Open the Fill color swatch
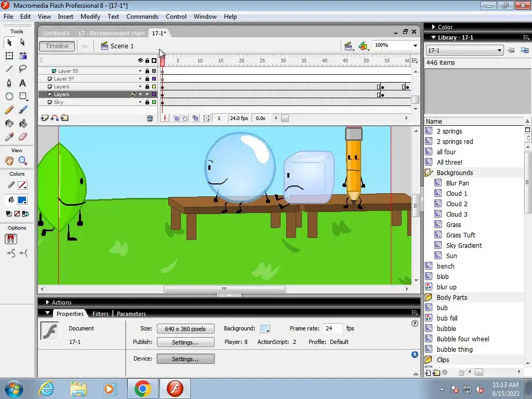Viewport: 532px width, 399px height. point(22,200)
